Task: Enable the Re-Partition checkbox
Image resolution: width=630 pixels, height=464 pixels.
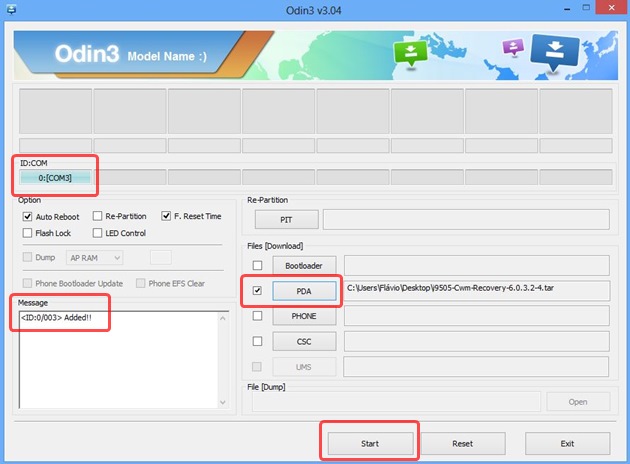Action: (97, 216)
